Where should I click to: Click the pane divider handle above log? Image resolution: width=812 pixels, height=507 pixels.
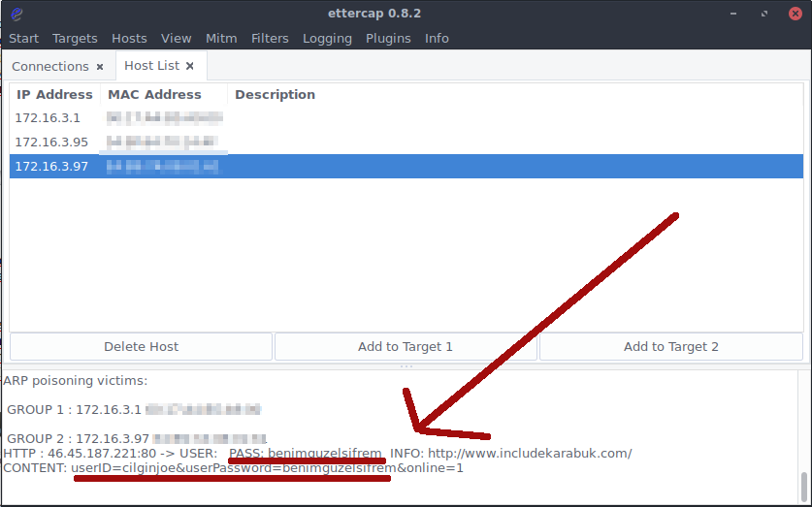click(x=406, y=366)
